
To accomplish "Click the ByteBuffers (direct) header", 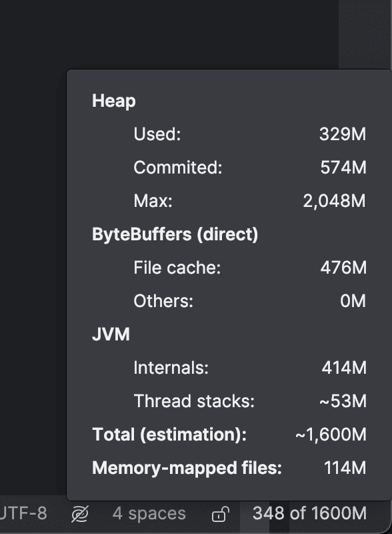I will pyautogui.click(x=175, y=234).
